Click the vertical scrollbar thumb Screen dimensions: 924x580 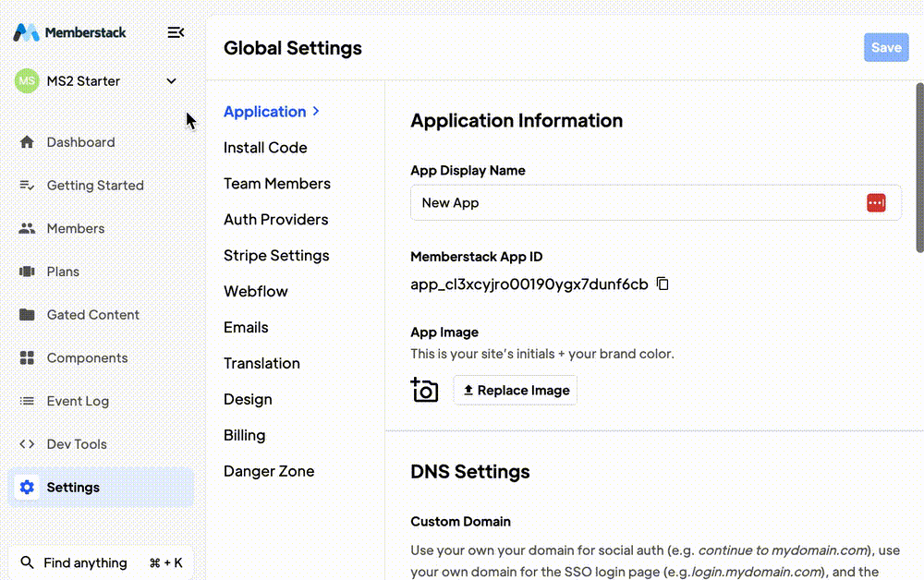919,168
